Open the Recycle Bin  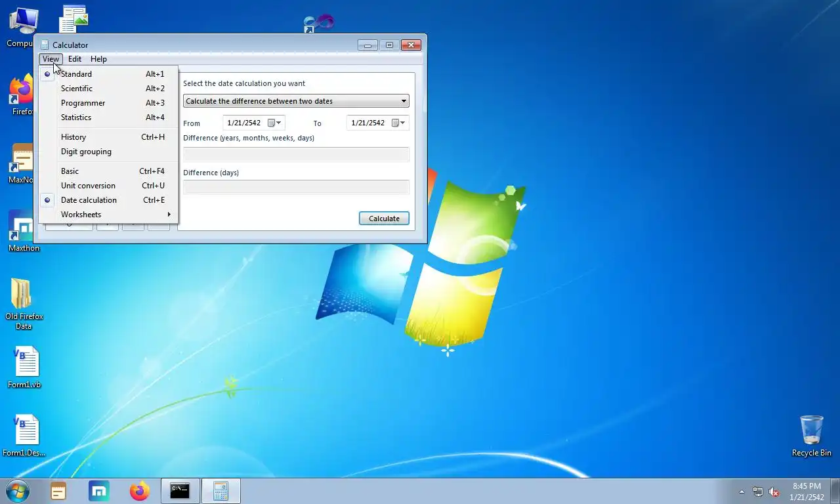[811, 436]
